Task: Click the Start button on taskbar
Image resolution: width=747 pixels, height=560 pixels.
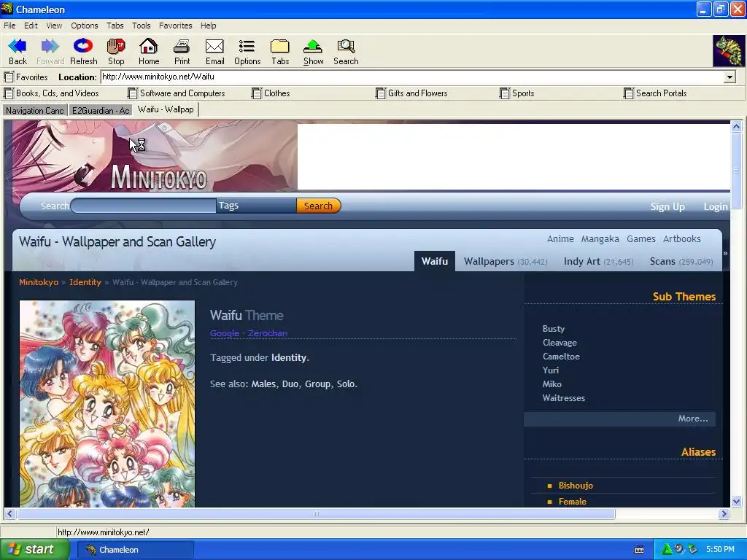Action: [34, 550]
